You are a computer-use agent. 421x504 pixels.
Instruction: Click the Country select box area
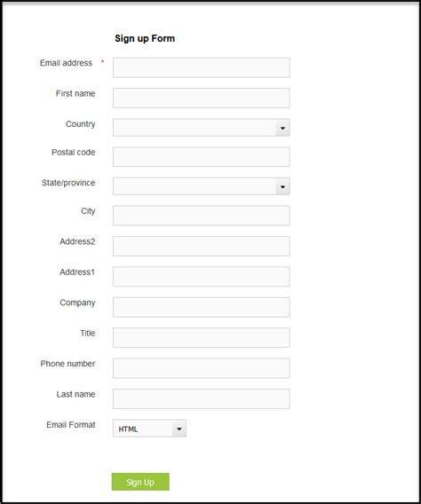tap(201, 128)
